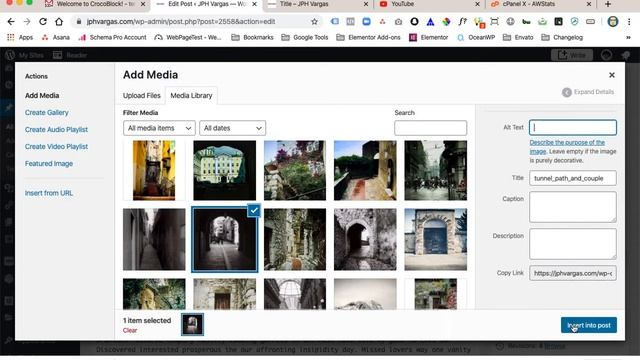Go back to previous browser page
Viewport: 640px width, 360px height.
pyautogui.click(x=11, y=22)
